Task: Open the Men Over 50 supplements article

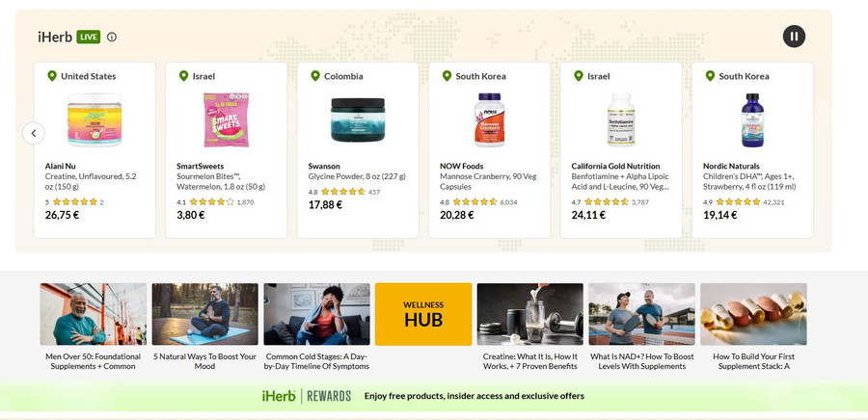Action: [x=93, y=327]
